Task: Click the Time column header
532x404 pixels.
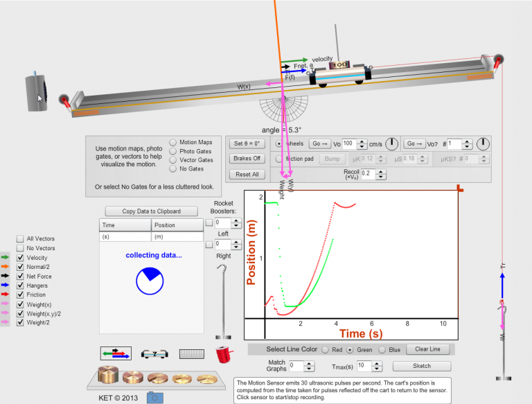Action: [x=125, y=225]
